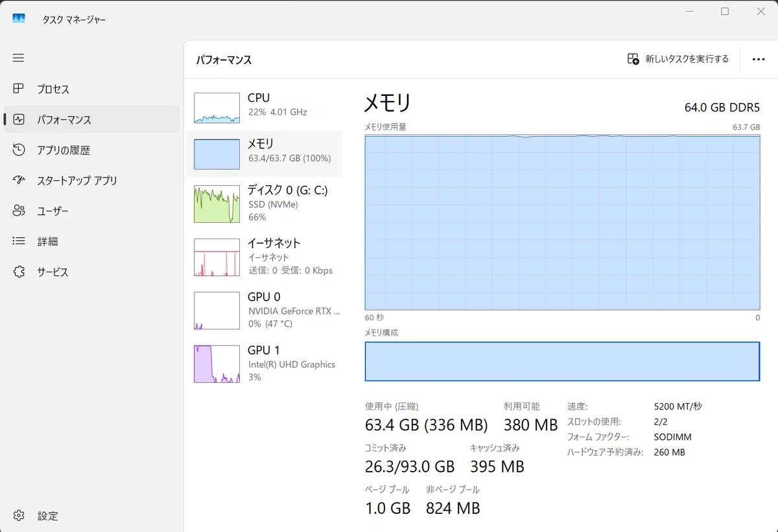Click the CPU 22% 4.01 GHz text

(277, 112)
